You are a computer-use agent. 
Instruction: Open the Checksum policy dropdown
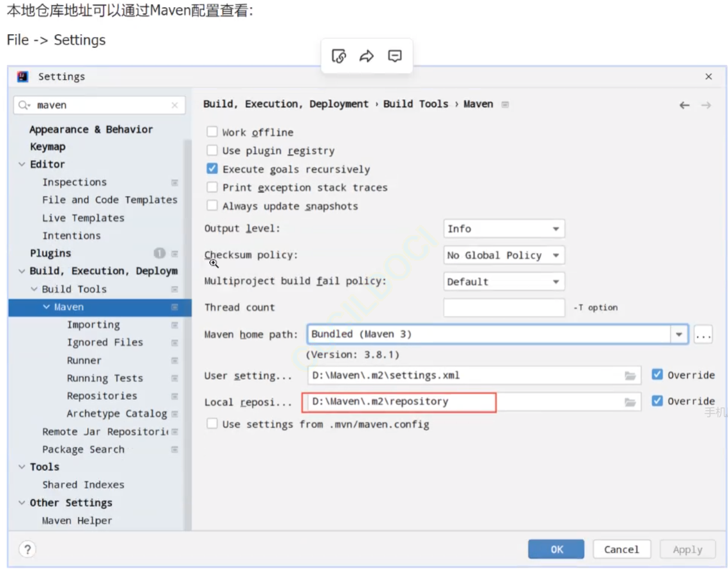(x=504, y=255)
